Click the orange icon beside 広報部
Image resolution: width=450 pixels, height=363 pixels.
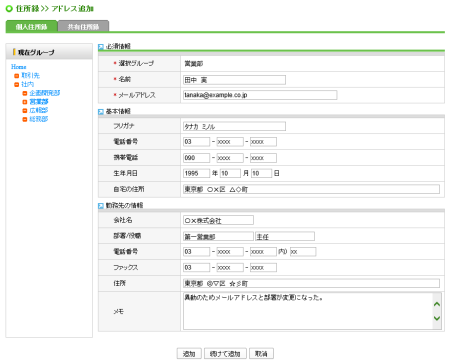point(25,110)
